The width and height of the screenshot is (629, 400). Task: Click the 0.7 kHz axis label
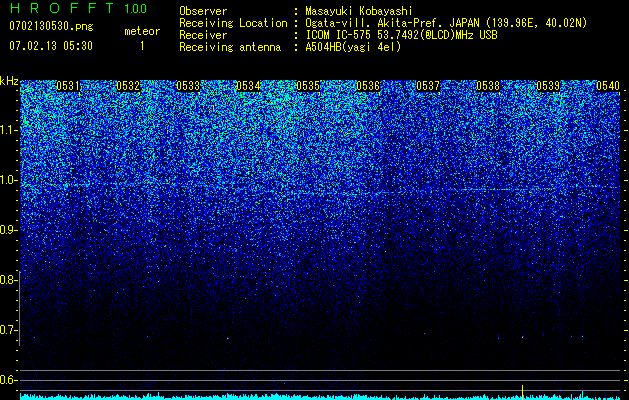click(x=8, y=330)
